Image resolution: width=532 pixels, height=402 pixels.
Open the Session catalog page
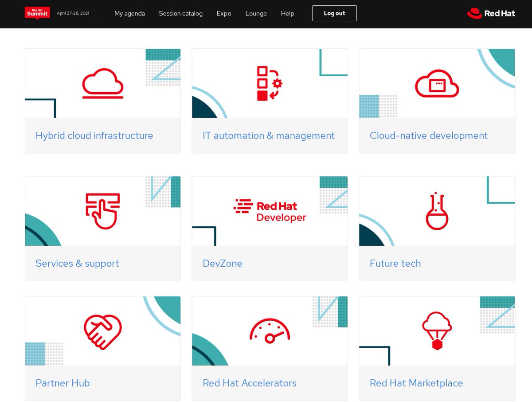(180, 14)
